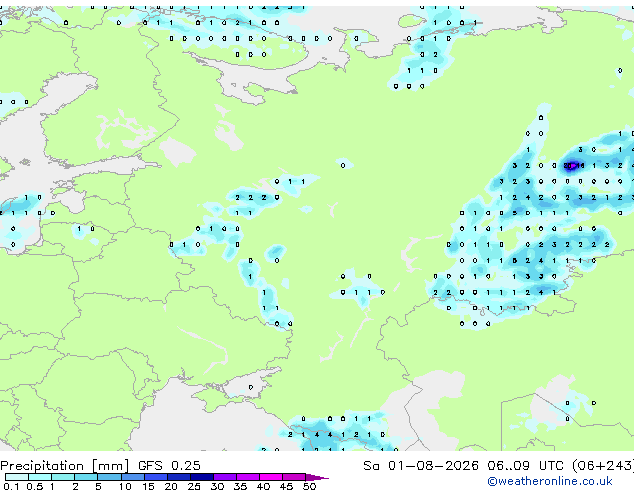Click the date text '01-08-2026'

click(433, 465)
